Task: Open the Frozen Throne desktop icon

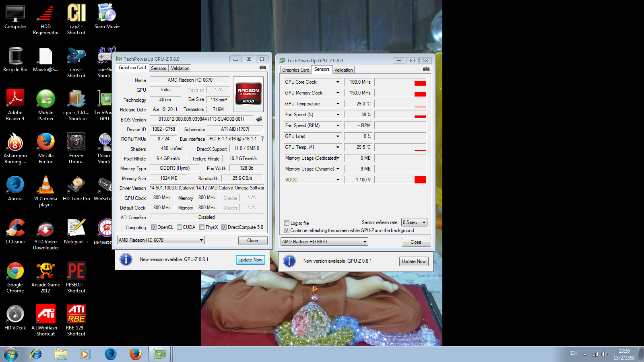Action: [x=76, y=148]
